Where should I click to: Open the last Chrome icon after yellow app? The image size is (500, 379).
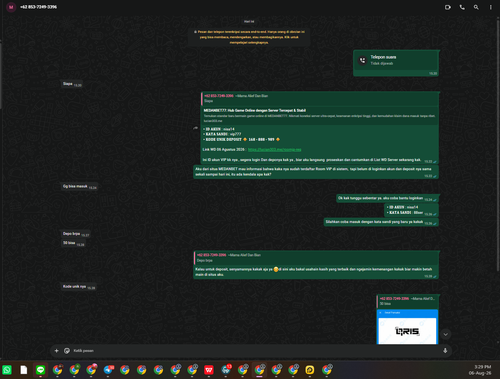coord(327,370)
